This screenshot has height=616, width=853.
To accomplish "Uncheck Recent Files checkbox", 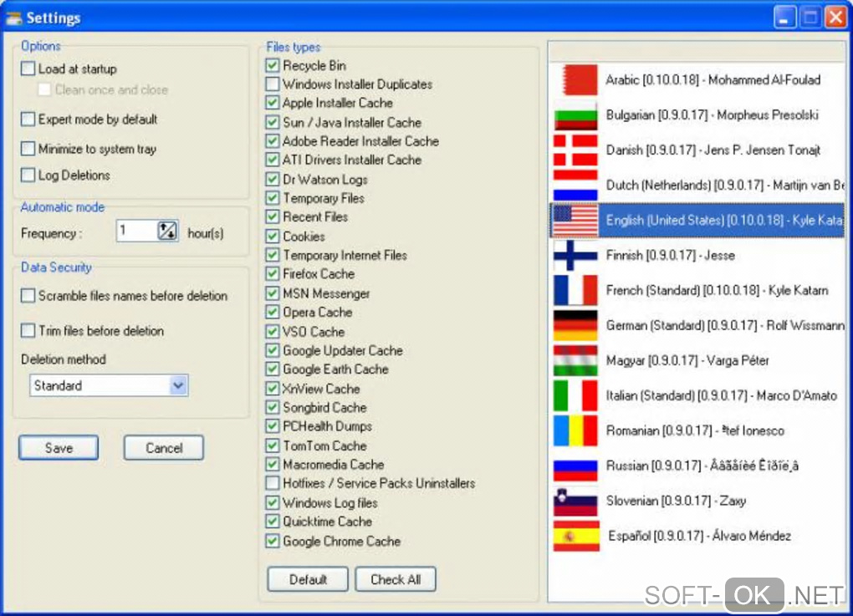I will pos(273,217).
